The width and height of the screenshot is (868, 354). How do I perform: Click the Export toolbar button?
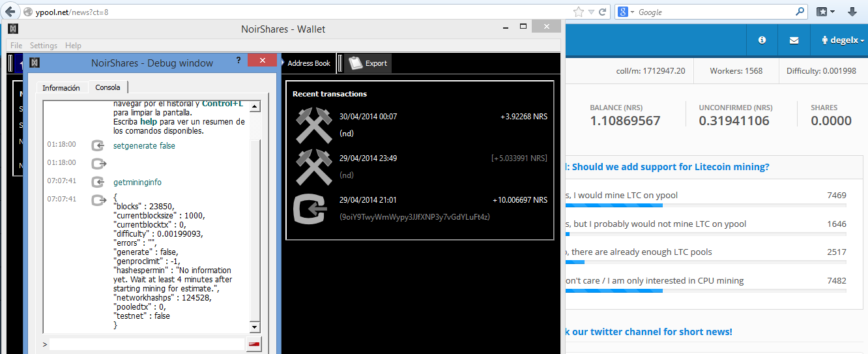pos(369,63)
